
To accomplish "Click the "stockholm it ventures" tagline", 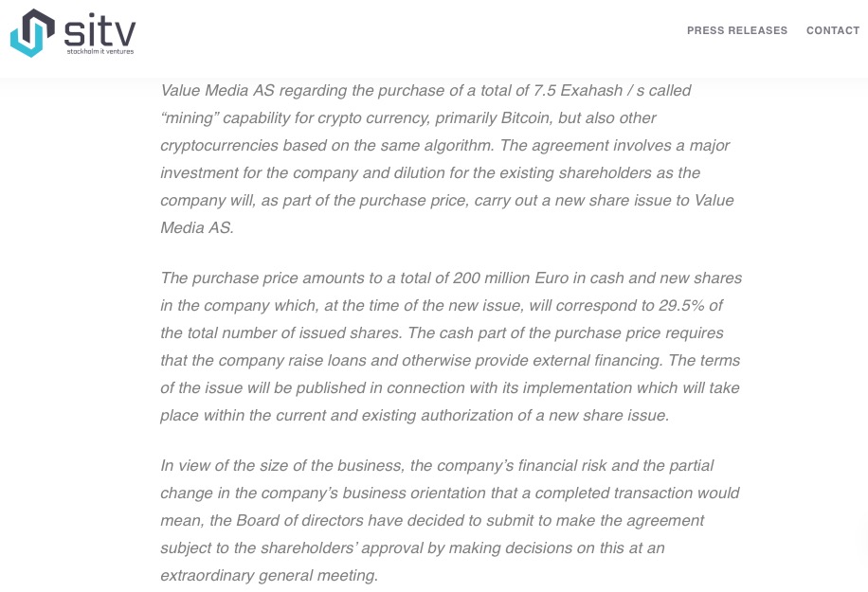I will coord(100,51).
